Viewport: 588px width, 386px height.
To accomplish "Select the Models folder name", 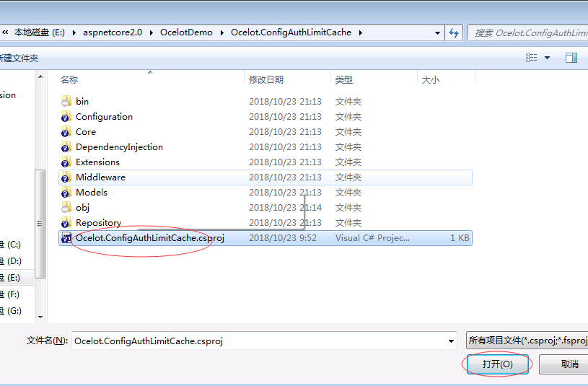I will [x=92, y=193].
